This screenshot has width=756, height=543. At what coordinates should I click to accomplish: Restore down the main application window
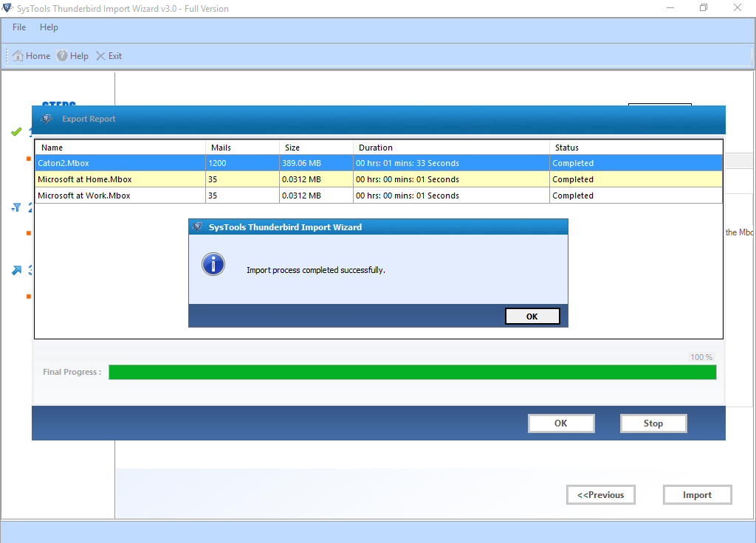(x=704, y=7)
